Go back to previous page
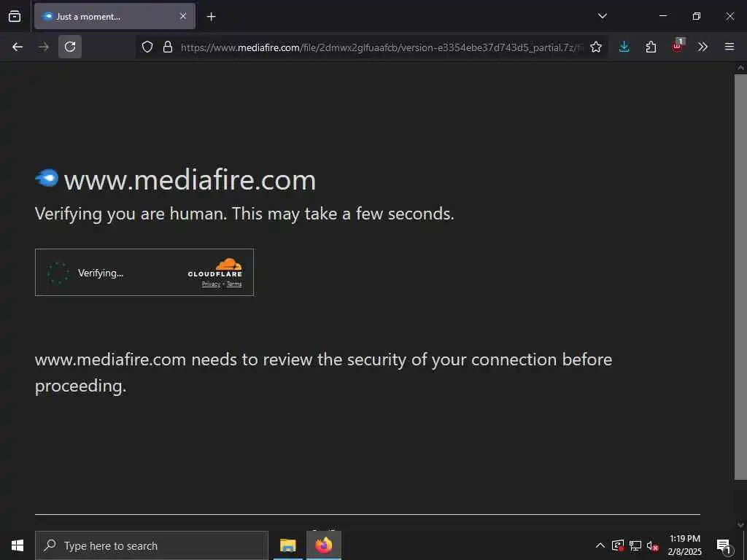Image resolution: width=747 pixels, height=560 pixels. (x=18, y=47)
